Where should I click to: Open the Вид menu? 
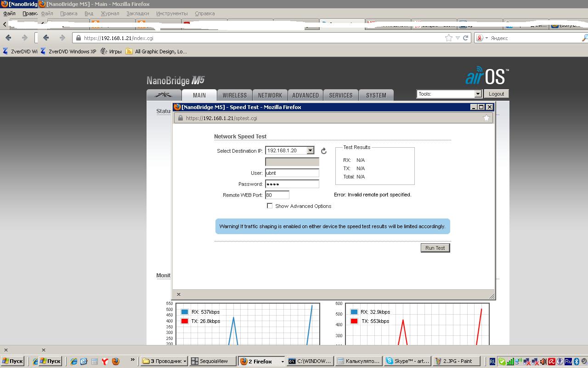point(89,13)
